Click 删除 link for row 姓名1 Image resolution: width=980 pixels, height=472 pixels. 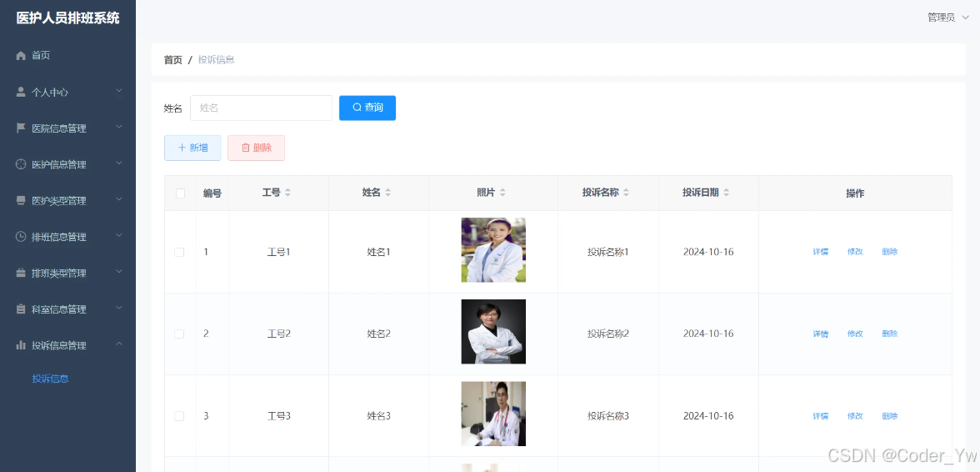coord(890,252)
